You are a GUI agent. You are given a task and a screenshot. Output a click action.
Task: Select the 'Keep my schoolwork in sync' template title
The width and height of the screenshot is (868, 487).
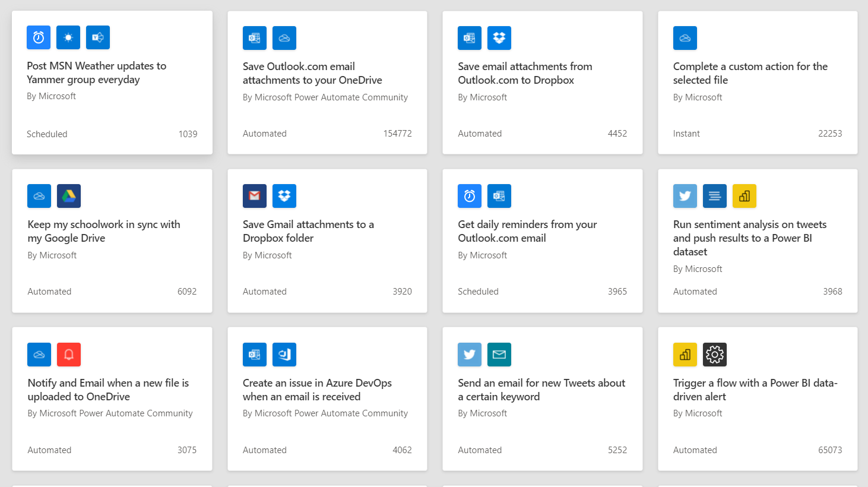(x=103, y=231)
